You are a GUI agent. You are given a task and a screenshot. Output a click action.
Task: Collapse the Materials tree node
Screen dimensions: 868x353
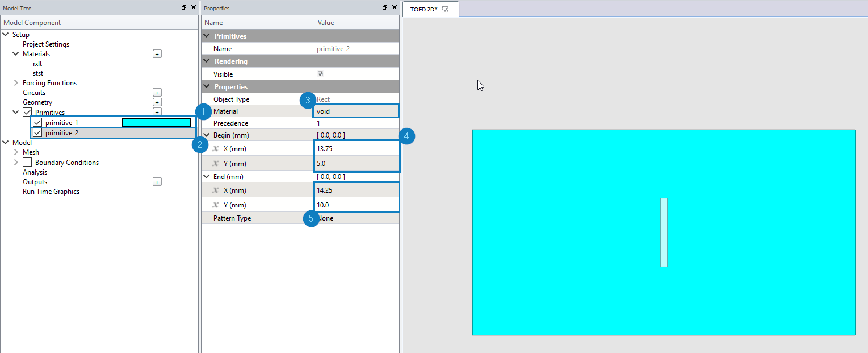[16, 54]
